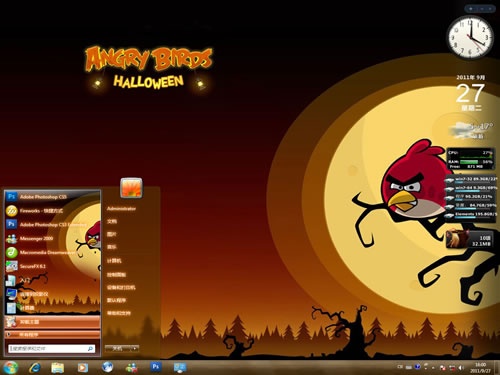This screenshot has width=500, height=375.
Task: Click the monitor icon on the taskbar
Action: point(180,367)
